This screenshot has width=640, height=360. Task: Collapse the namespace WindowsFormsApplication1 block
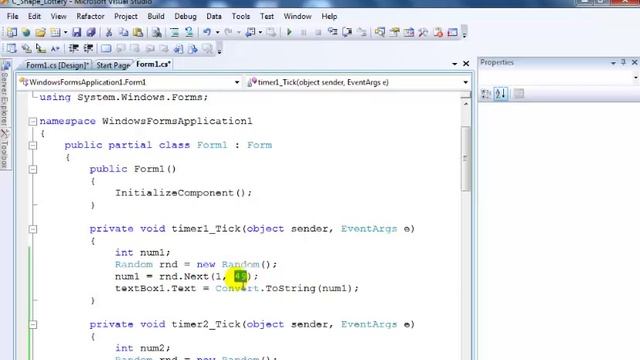[x=33, y=121]
